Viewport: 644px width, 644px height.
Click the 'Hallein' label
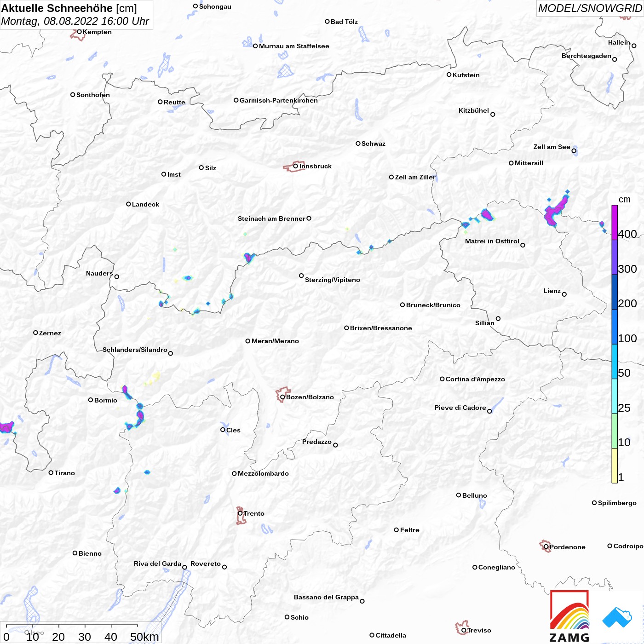[619, 42]
